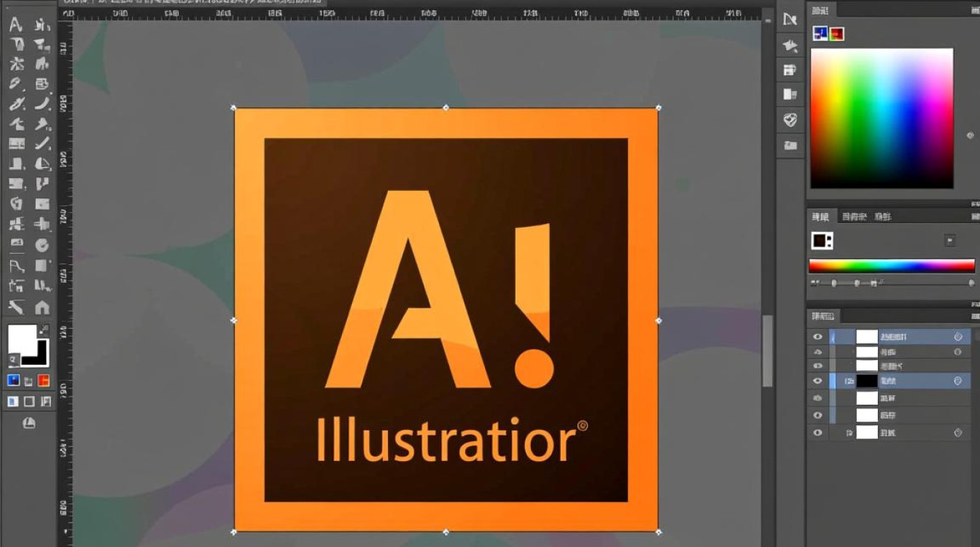
Task: Hide the black-thumbnail layer via its eye icon
Action: [817, 381]
